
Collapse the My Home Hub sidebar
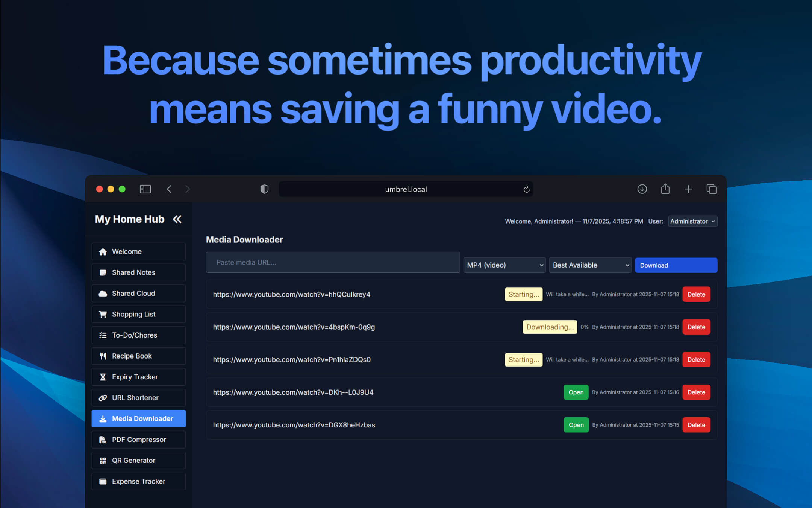coord(177,219)
